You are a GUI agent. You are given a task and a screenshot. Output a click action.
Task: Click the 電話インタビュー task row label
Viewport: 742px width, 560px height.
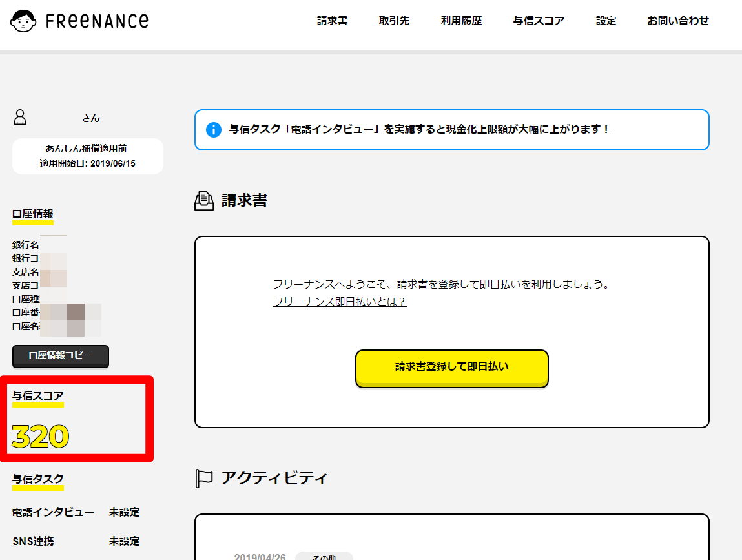[54, 512]
